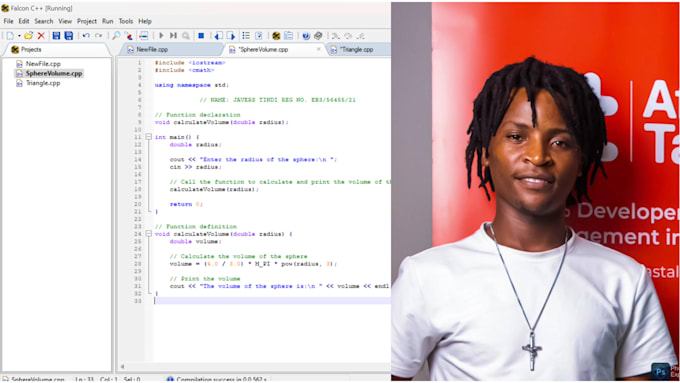The width and height of the screenshot is (680, 383).
Task: Click the Falcon project toolbar icon
Action: tap(276, 36)
